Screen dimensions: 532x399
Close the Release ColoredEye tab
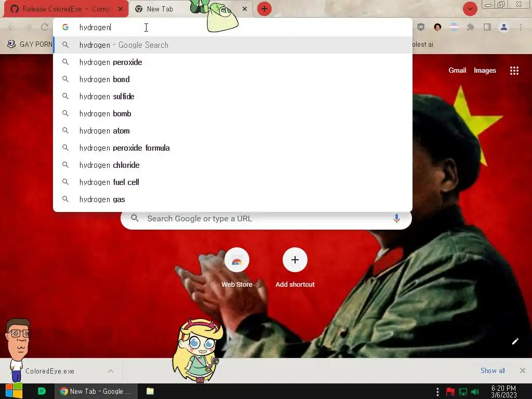click(121, 9)
